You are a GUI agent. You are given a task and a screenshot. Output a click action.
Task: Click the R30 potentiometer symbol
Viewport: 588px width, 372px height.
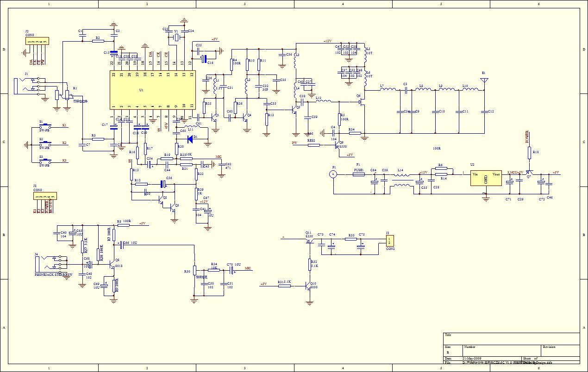194,271
